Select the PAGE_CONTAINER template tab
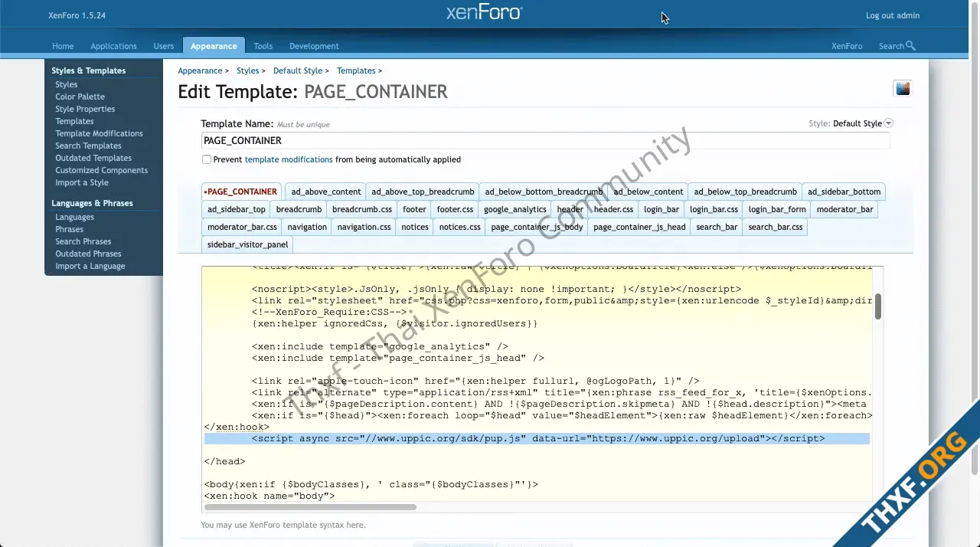This screenshot has width=980, height=547. point(241,192)
